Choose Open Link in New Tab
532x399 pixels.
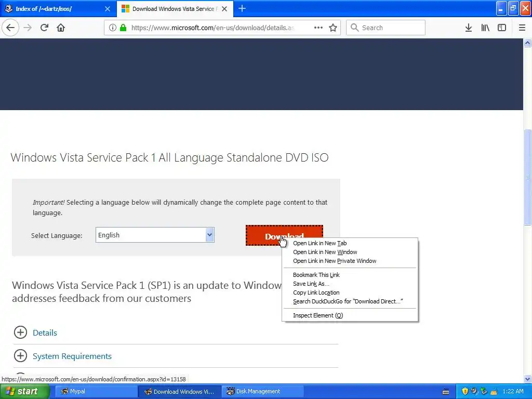pos(350,243)
